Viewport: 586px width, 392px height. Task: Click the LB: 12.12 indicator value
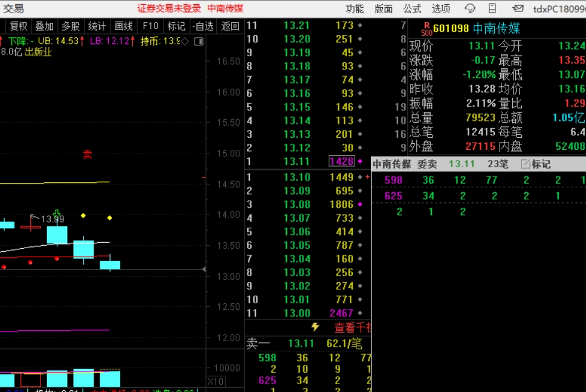click(110, 41)
